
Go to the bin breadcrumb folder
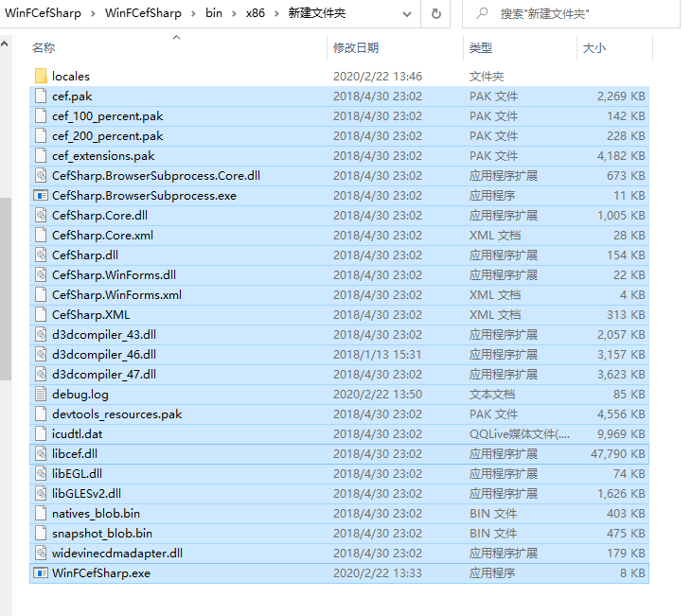point(214,13)
